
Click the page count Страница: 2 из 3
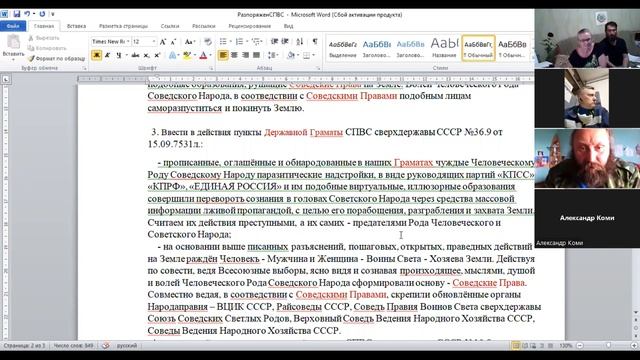[x=24, y=346]
